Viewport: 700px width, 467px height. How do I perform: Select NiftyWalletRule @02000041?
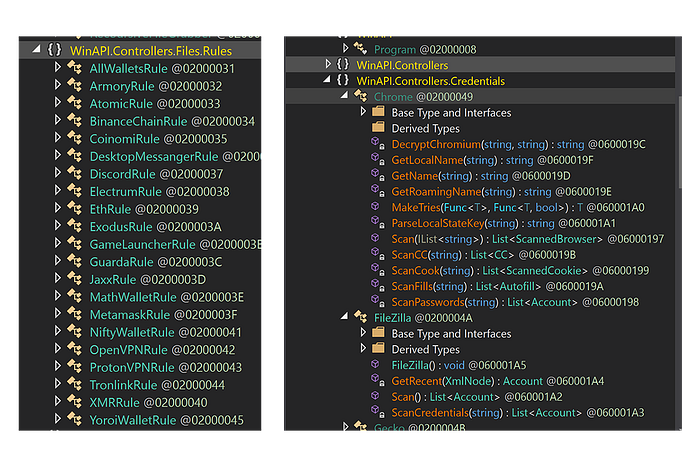pos(166,333)
